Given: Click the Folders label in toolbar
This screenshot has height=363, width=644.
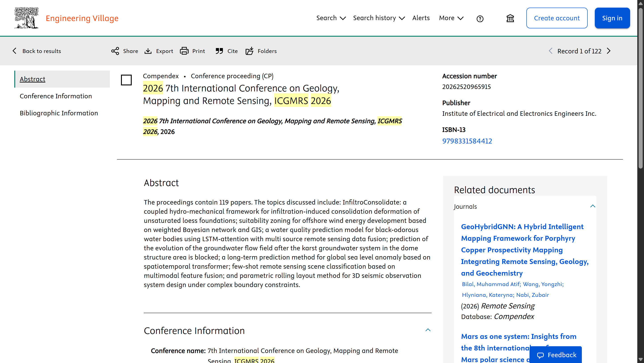Looking at the screenshot, I should 267,51.
